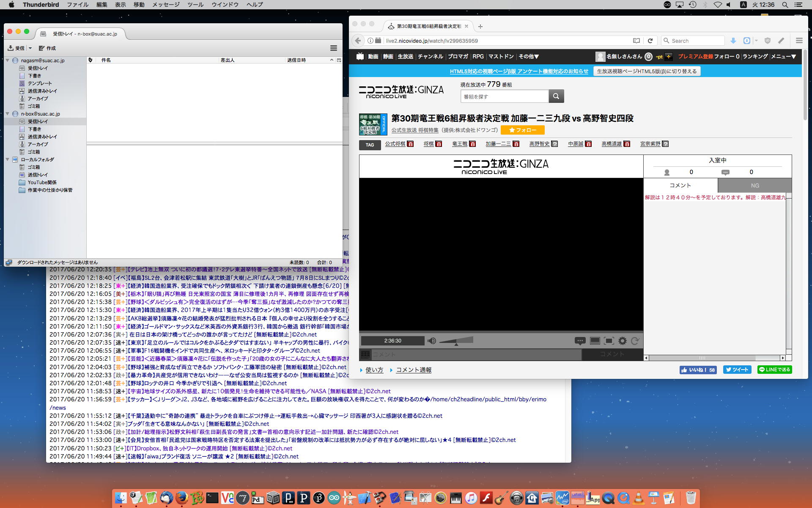Viewport: 812px width, 508px height.
Task: Switch player to fullscreen mode icon
Action: (609, 341)
